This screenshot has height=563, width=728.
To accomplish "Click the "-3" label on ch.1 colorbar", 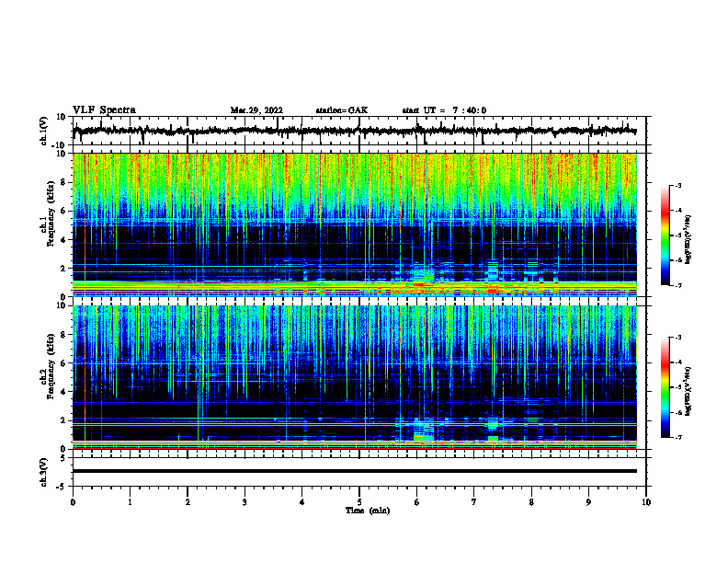I will click(677, 185).
